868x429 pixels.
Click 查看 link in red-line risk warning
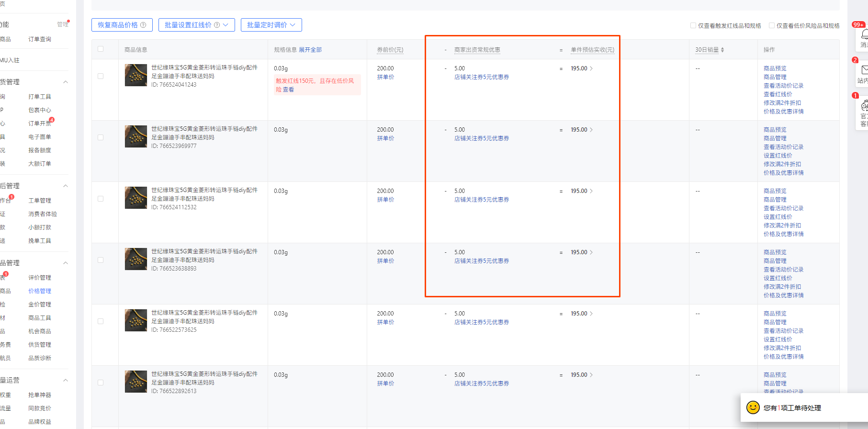point(288,90)
